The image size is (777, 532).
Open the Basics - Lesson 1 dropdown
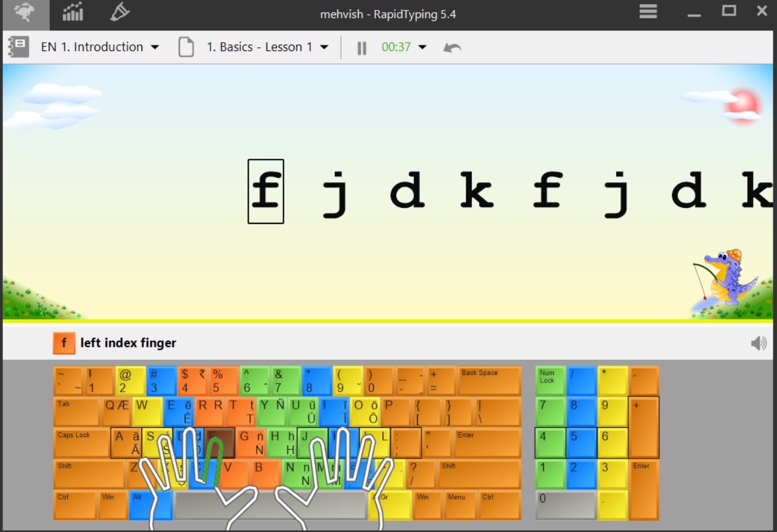pyautogui.click(x=324, y=47)
